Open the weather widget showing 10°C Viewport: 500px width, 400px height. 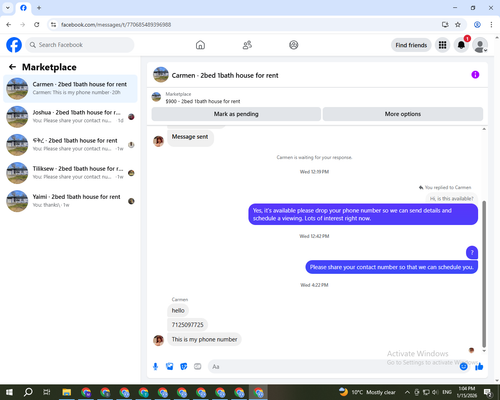click(367, 392)
